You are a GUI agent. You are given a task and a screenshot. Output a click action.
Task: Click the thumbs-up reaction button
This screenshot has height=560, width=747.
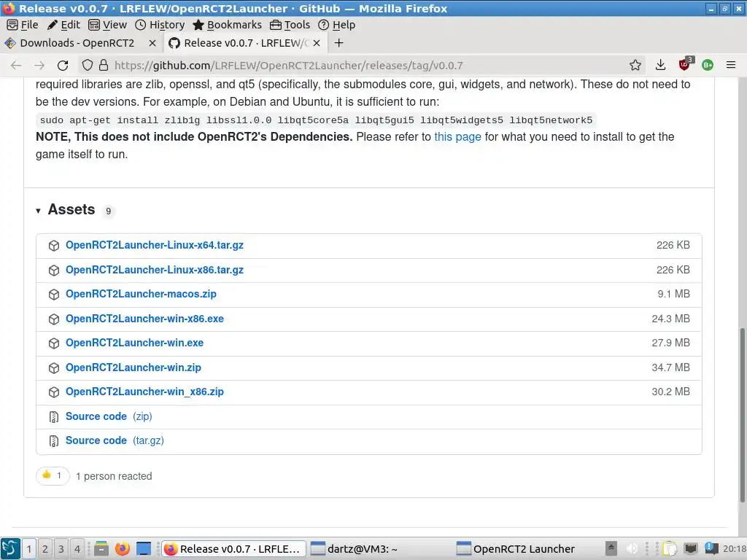tap(53, 475)
